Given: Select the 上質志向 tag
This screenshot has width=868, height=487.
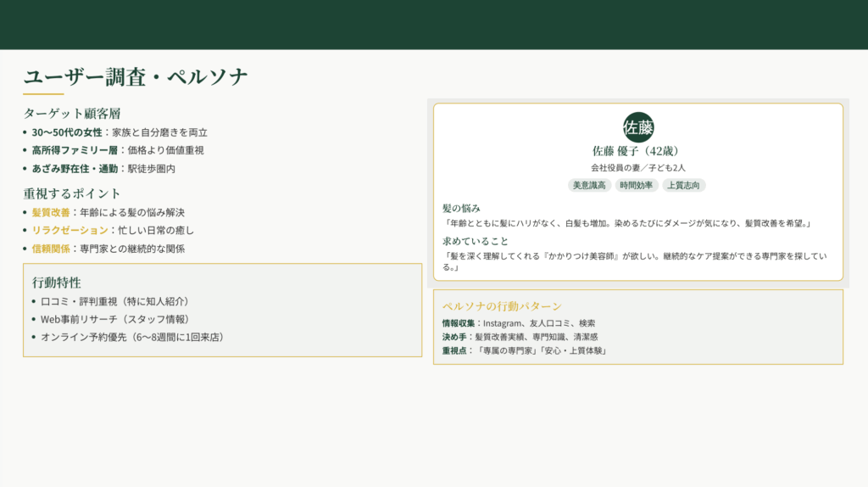Looking at the screenshot, I should (684, 185).
